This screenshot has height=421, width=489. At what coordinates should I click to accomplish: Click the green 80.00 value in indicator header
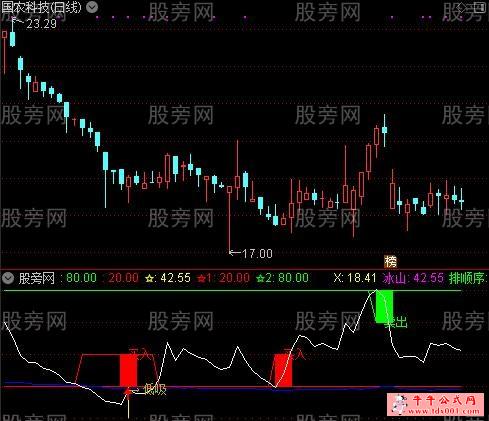[x=82, y=278]
